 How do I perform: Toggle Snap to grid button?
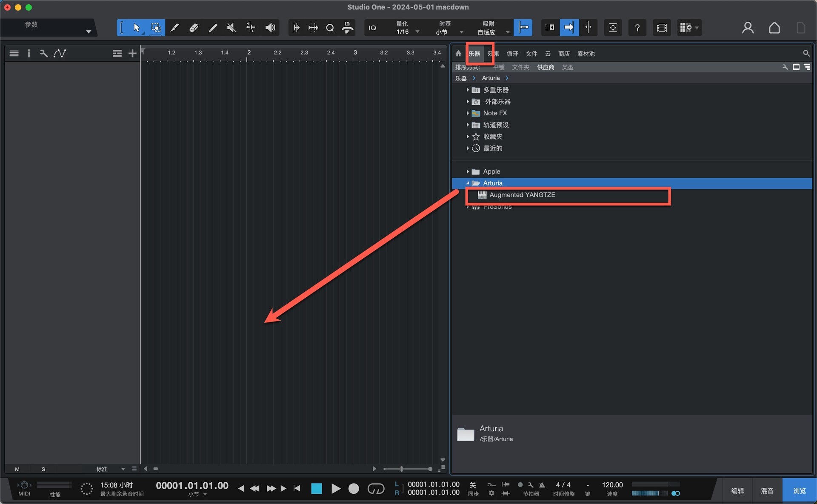[523, 28]
